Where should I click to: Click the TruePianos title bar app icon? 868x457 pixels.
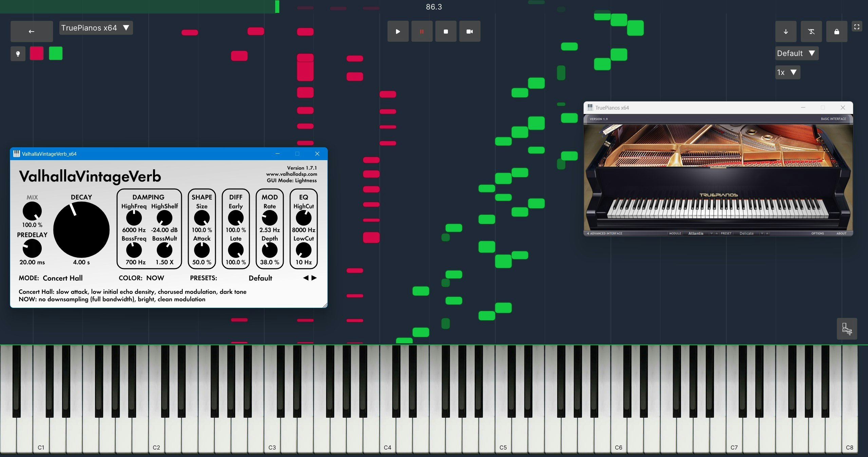click(x=590, y=108)
